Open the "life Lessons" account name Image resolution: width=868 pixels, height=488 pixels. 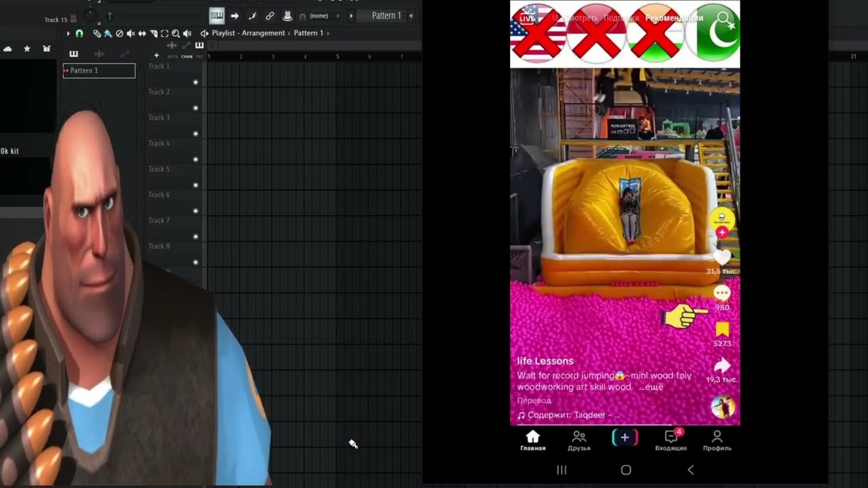[x=545, y=361]
